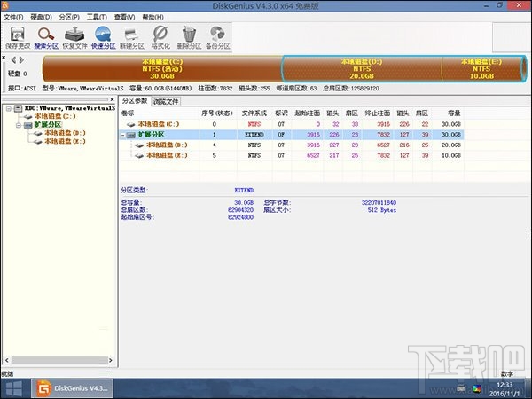Select Local Disk (D:) row in partition table
532x399 pixels.
click(x=292, y=145)
